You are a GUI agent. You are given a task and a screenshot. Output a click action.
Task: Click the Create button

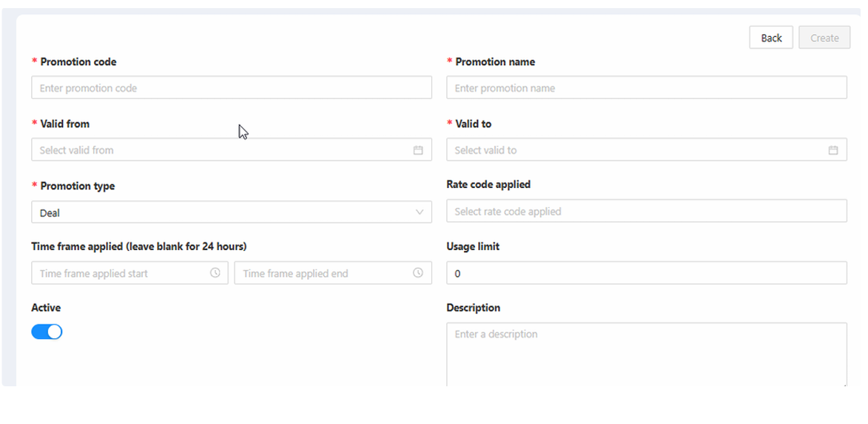coord(824,38)
